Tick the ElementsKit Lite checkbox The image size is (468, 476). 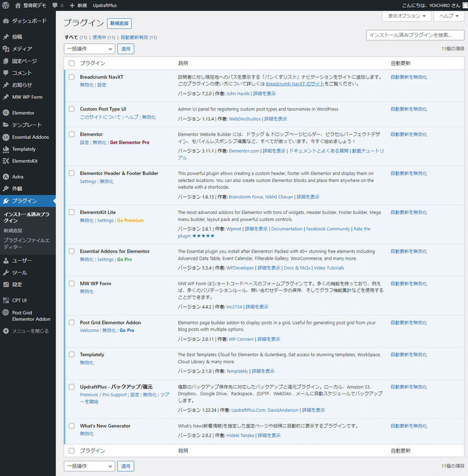(x=72, y=212)
